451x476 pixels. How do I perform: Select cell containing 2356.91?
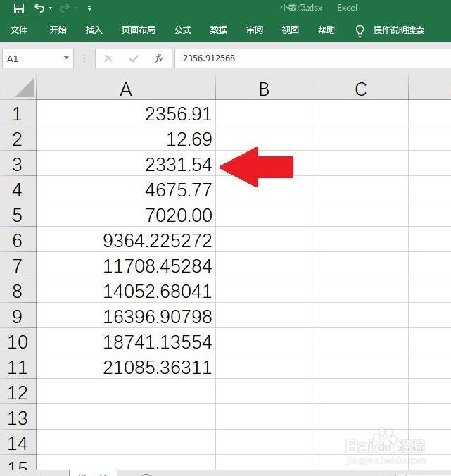[126, 114]
